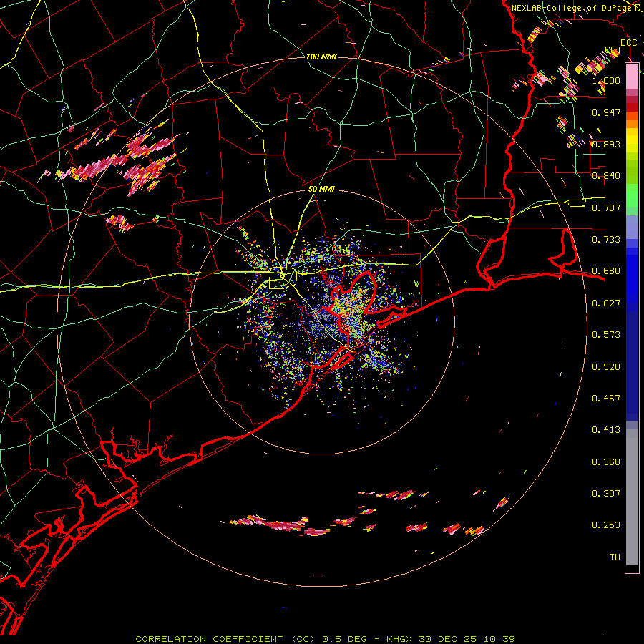
Task: Click the 0.947 scale label
Action: pos(606,112)
